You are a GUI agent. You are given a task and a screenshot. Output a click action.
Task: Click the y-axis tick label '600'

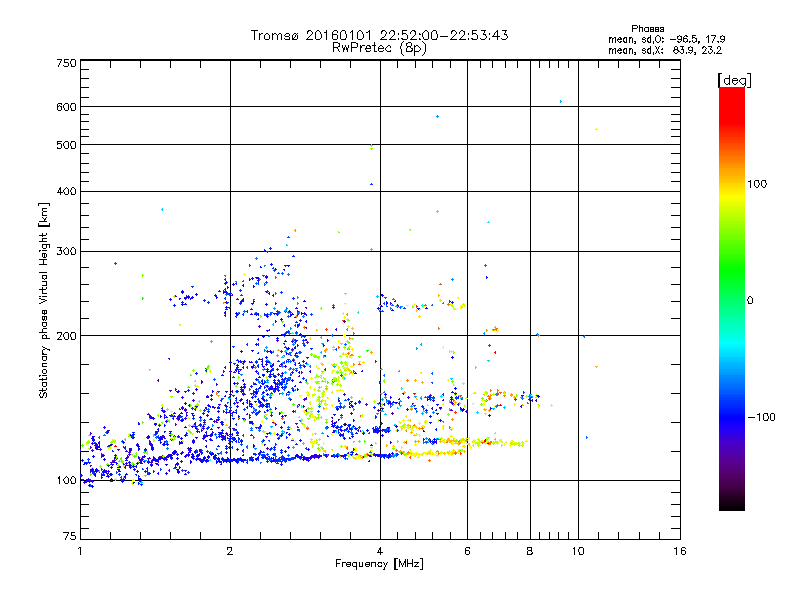(x=66, y=107)
